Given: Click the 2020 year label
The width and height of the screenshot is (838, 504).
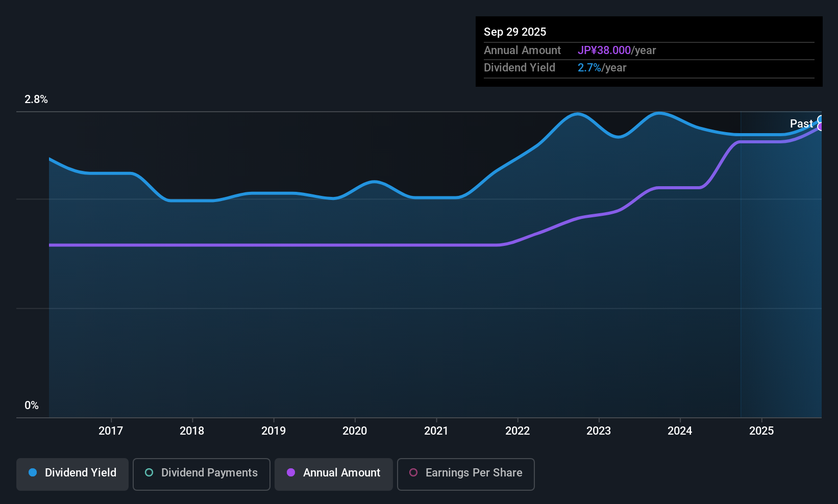Looking at the screenshot, I should click(x=355, y=431).
